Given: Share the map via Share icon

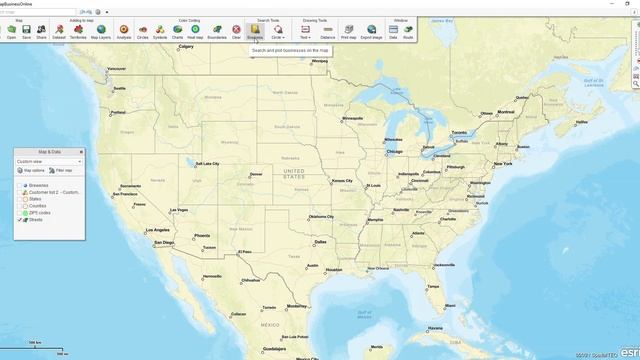Looking at the screenshot, I should pyautogui.click(x=41, y=32).
